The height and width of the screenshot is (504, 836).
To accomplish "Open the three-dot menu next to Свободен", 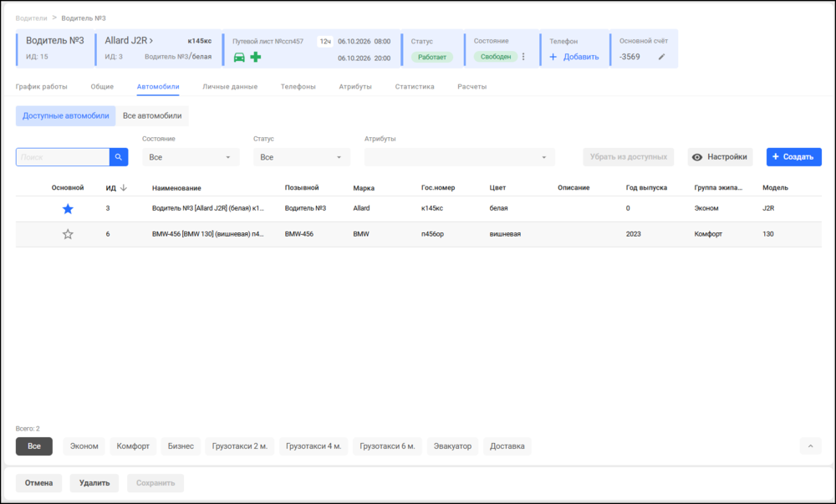I will [523, 57].
